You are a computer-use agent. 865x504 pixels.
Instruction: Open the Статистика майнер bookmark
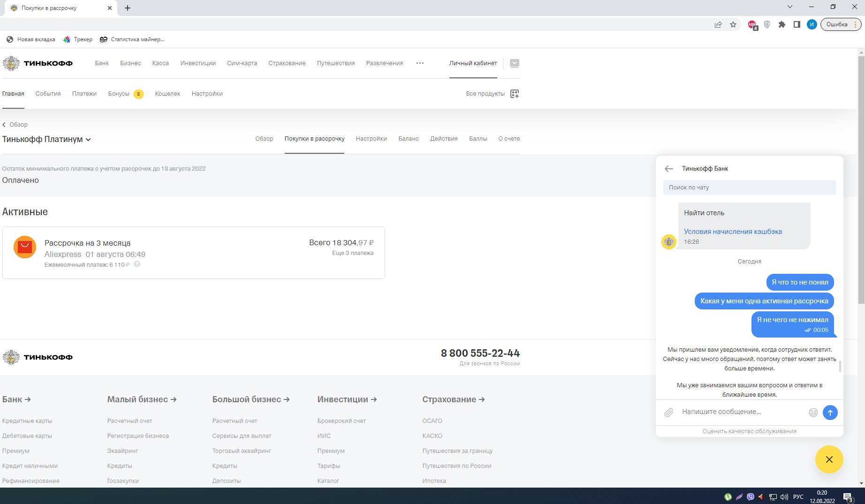tap(132, 39)
